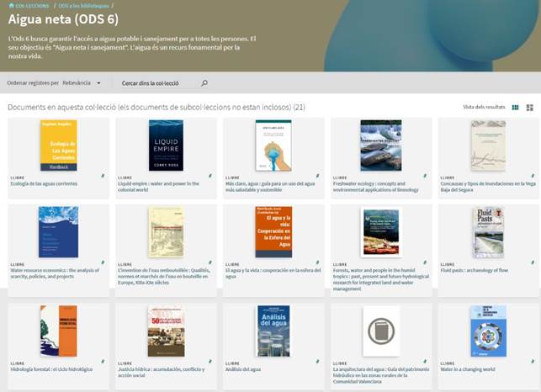Pin the Freshwater ecology book record
Screen dimensions: 541x392
(x=425, y=177)
